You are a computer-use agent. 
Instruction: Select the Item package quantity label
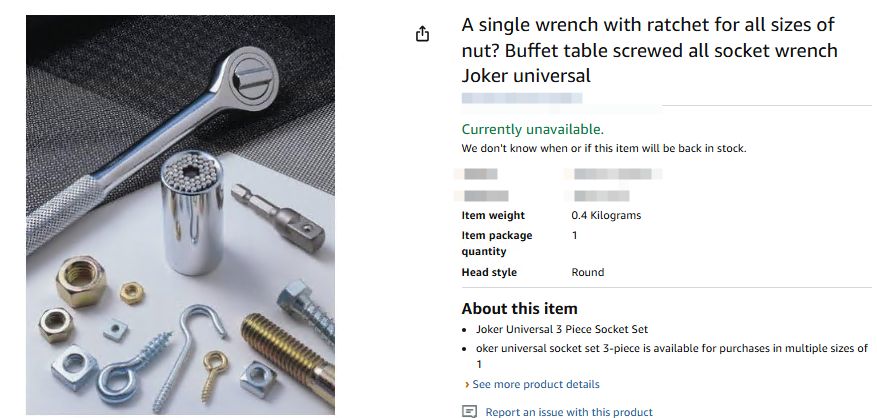coord(496,243)
